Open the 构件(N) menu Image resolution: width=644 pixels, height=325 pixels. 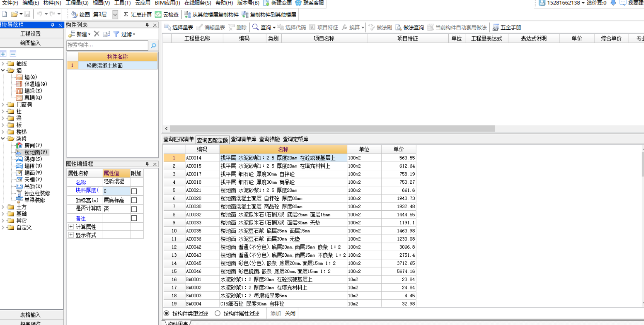[x=52, y=3]
